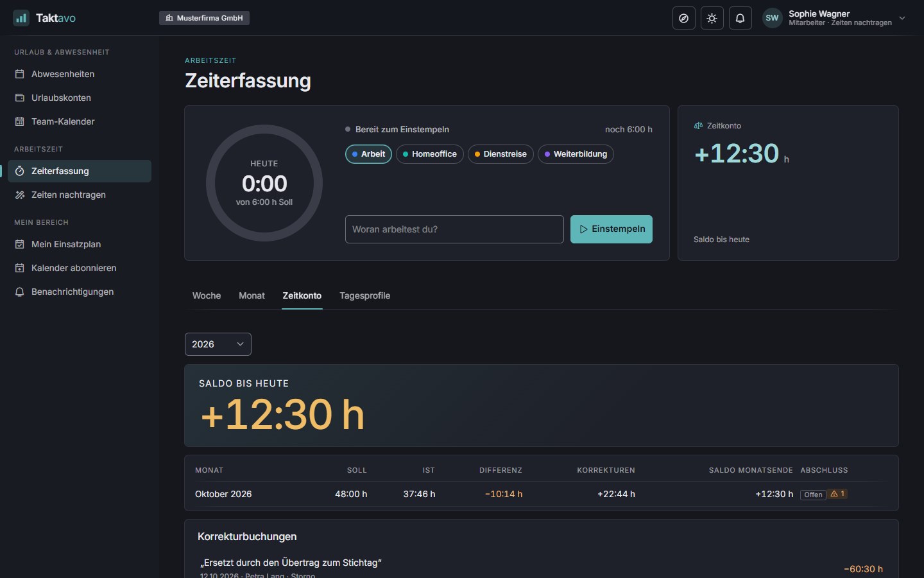Click the −10:14 h Differenz value

(x=504, y=494)
